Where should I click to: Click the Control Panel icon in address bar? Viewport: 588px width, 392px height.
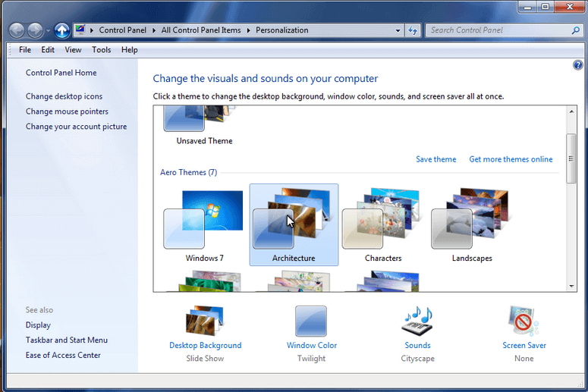tap(80, 30)
